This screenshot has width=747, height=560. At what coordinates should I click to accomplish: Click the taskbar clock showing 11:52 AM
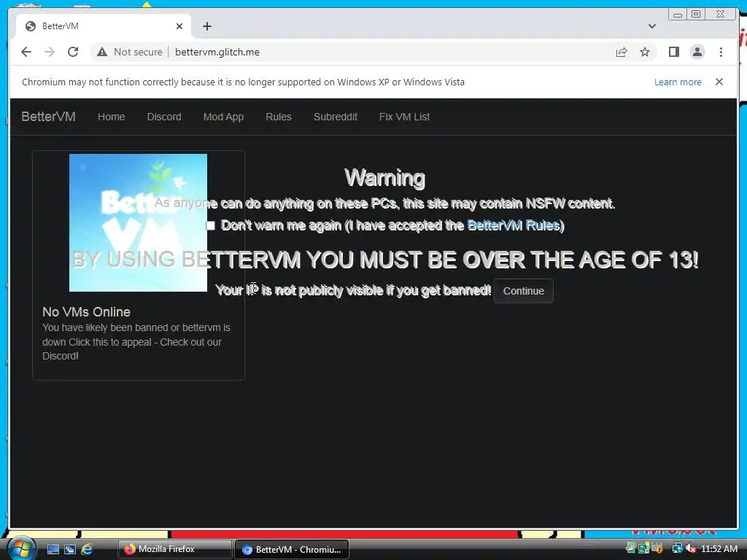coord(719,549)
